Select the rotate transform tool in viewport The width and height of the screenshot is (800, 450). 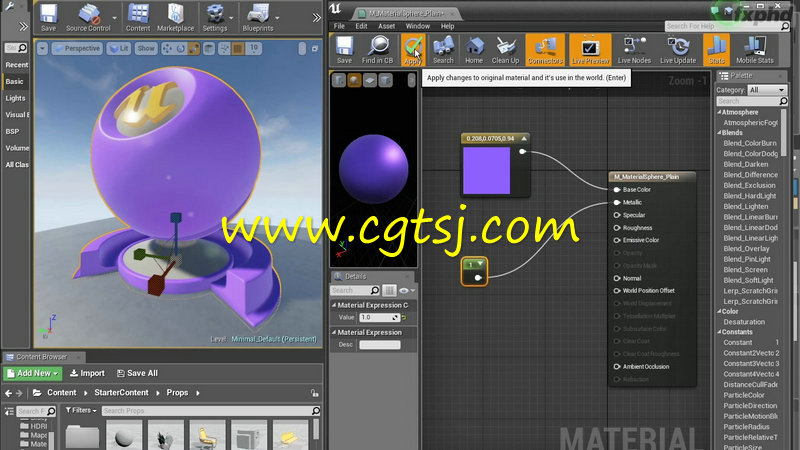click(x=180, y=48)
